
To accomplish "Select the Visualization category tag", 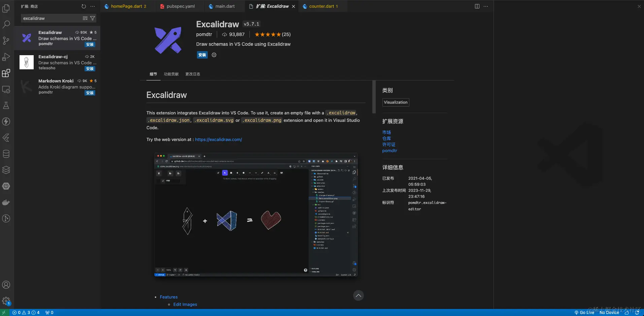I will tap(396, 102).
